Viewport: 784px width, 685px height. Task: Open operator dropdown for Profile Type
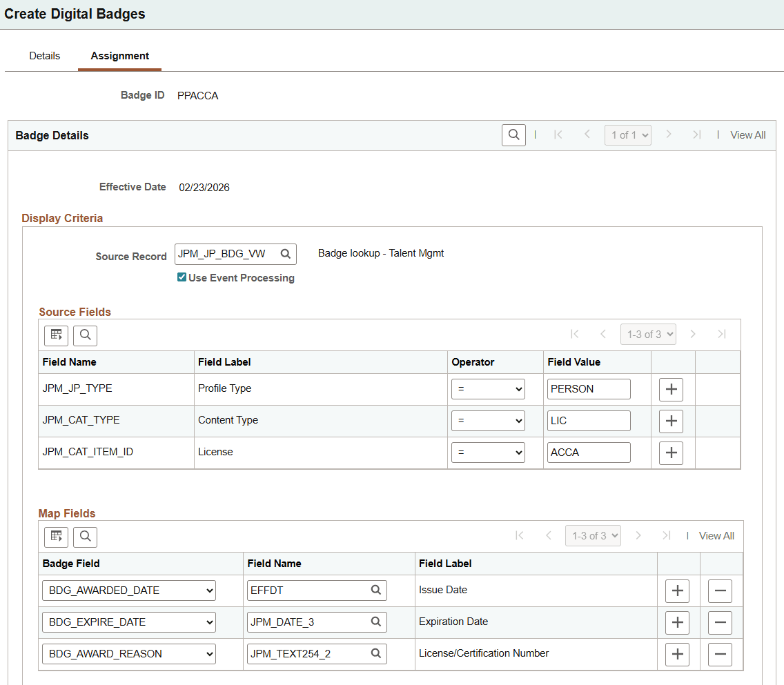pos(488,389)
